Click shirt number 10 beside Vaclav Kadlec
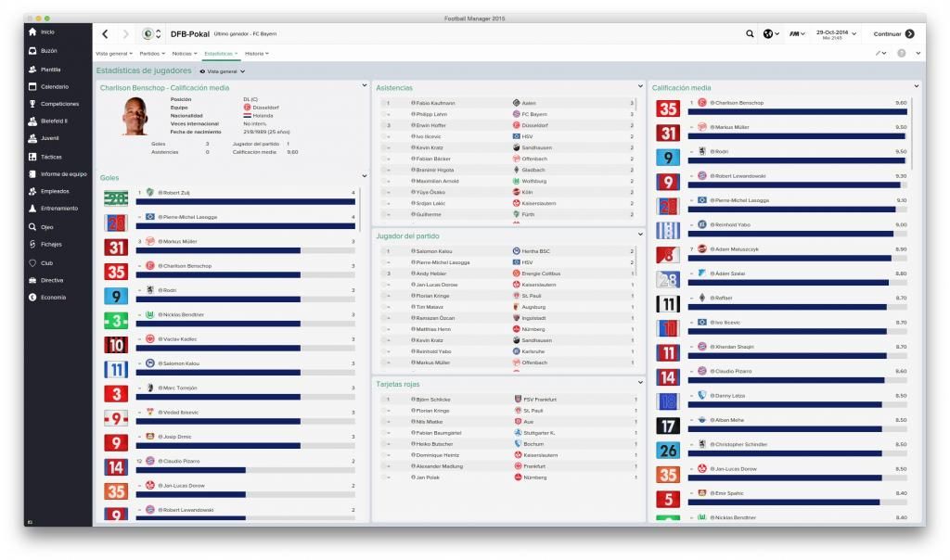 click(116, 345)
